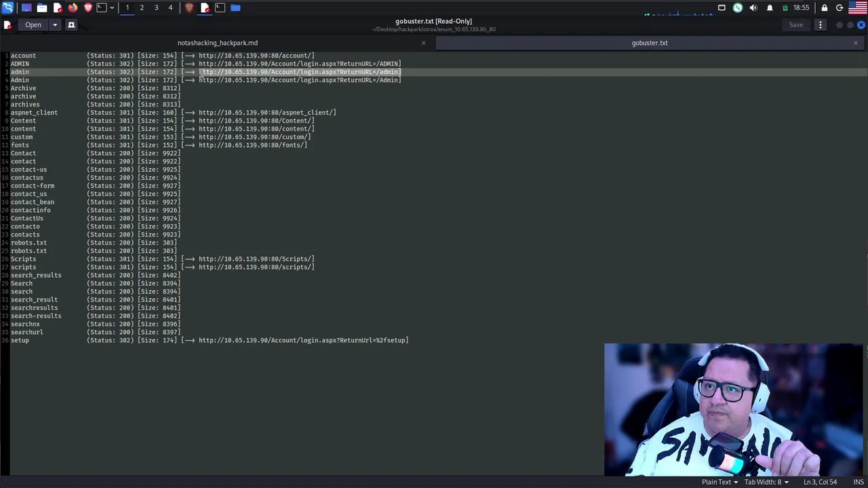Switch to workspace 1

click(127, 7)
